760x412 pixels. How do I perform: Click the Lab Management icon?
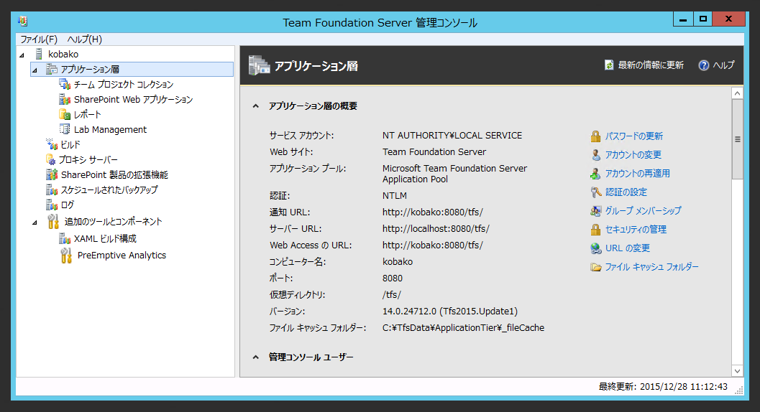[x=65, y=129]
